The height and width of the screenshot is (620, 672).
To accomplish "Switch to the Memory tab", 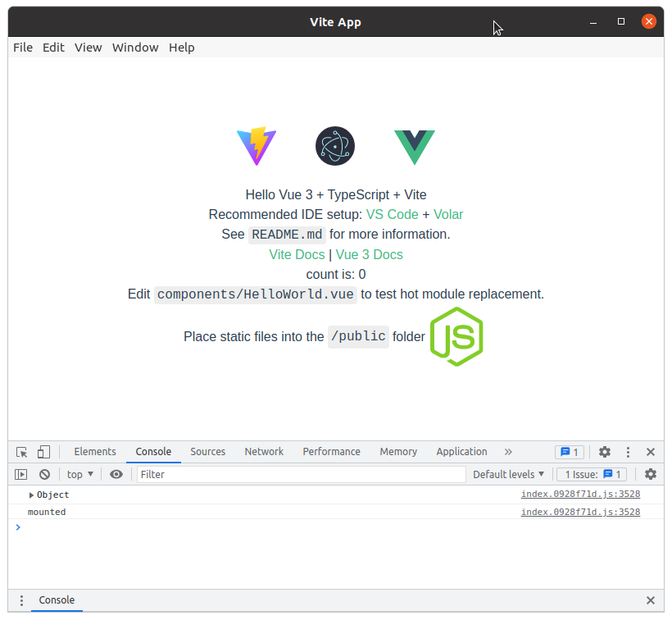I will coord(398,452).
